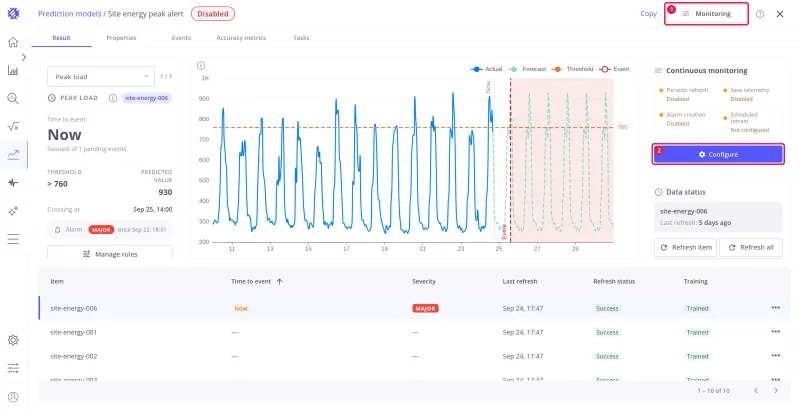Screen dimensions: 800x411
Task: Click the Training column header
Action: point(695,281)
